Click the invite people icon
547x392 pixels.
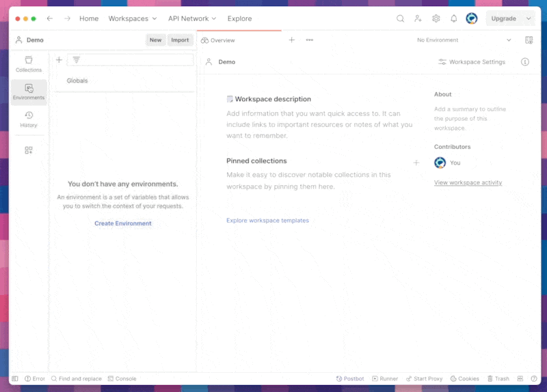[x=418, y=18]
